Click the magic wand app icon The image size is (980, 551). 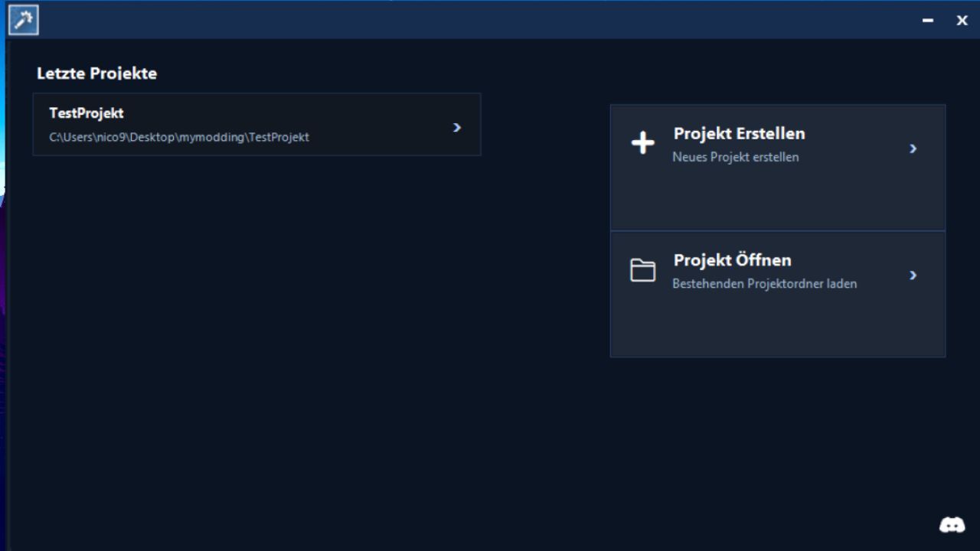click(23, 21)
